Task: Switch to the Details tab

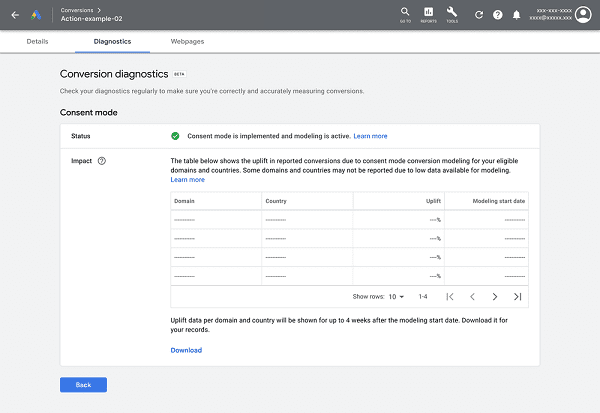Action: (37, 42)
